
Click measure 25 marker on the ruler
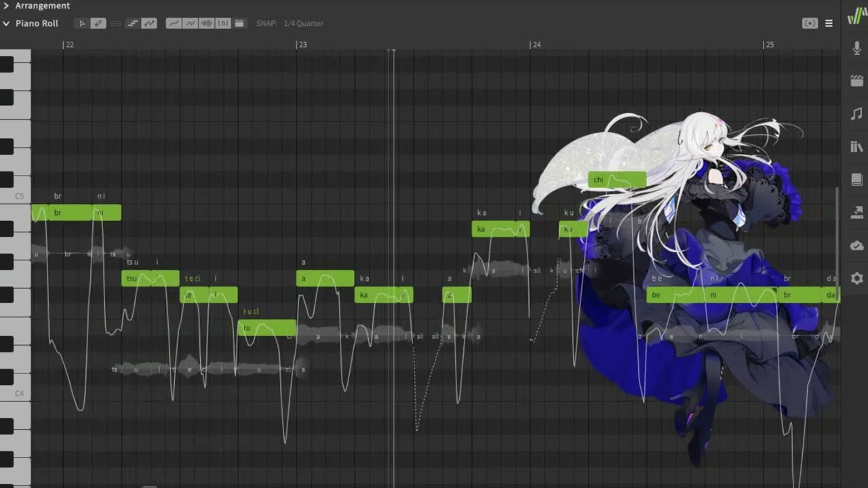tap(768, 45)
